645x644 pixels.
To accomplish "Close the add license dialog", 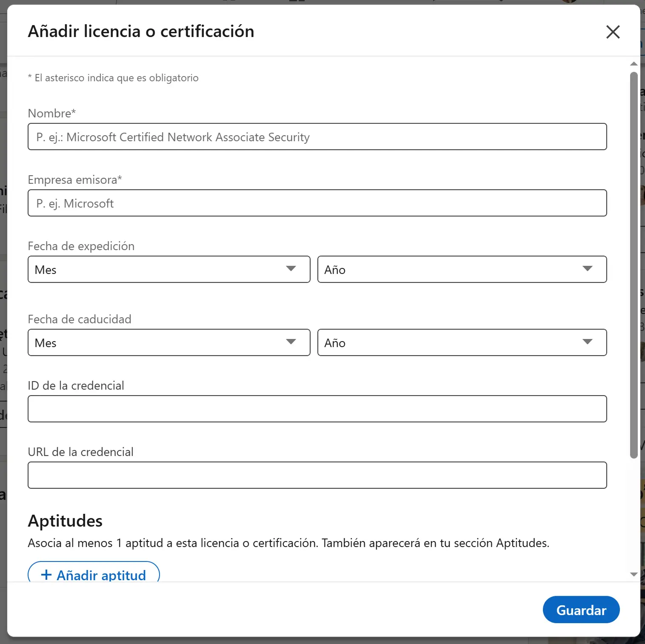I will pos(613,32).
